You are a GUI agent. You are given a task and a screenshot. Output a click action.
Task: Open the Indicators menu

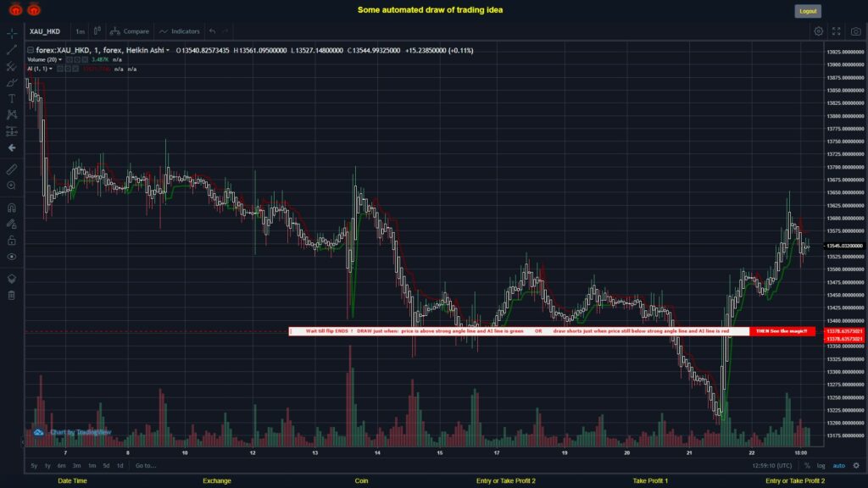[180, 31]
